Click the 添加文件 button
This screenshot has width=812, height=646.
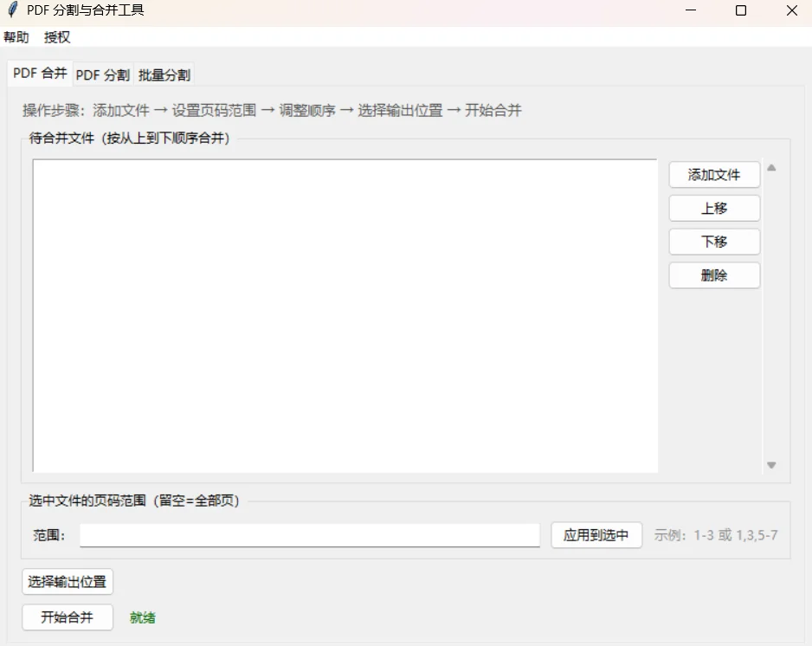(714, 175)
